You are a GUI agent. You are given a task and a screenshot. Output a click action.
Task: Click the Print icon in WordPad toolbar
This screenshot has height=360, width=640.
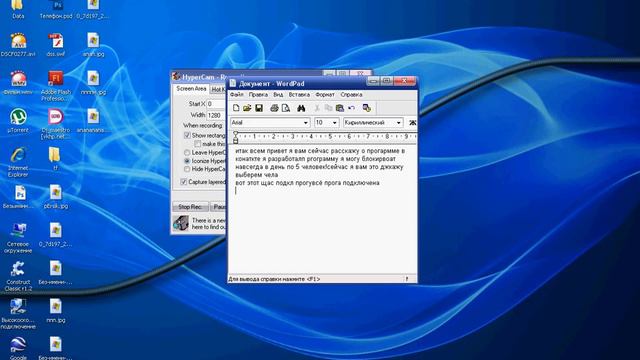click(274, 108)
